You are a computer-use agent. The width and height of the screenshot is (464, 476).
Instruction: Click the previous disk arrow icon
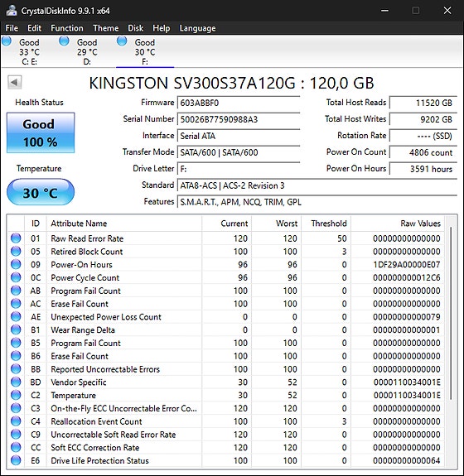(x=14, y=82)
